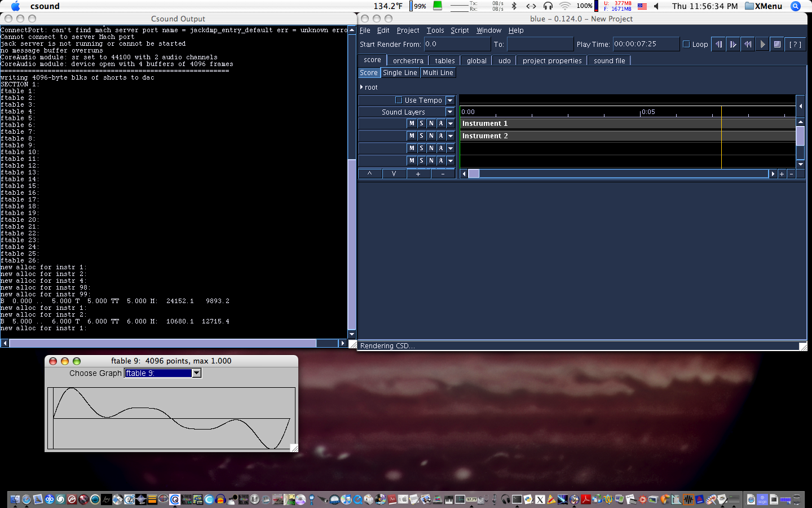Open the piano keyboard dock icon
The width and height of the screenshot is (812, 508).
(448, 499)
